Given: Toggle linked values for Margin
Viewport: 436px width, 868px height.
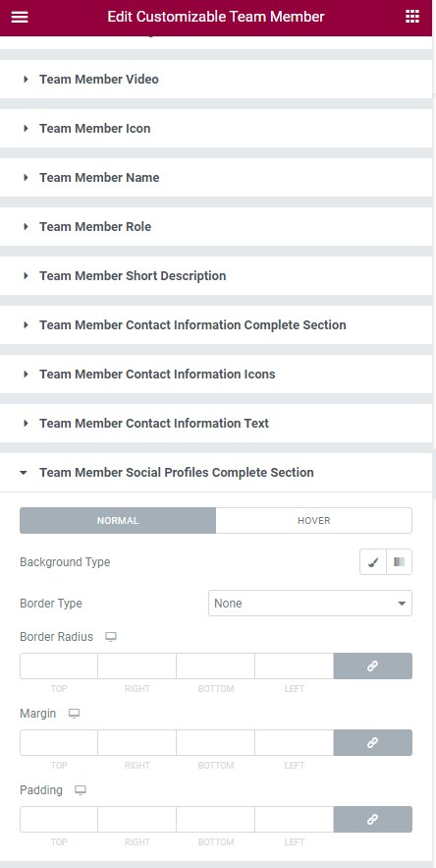Looking at the screenshot, I should (372, 743).
